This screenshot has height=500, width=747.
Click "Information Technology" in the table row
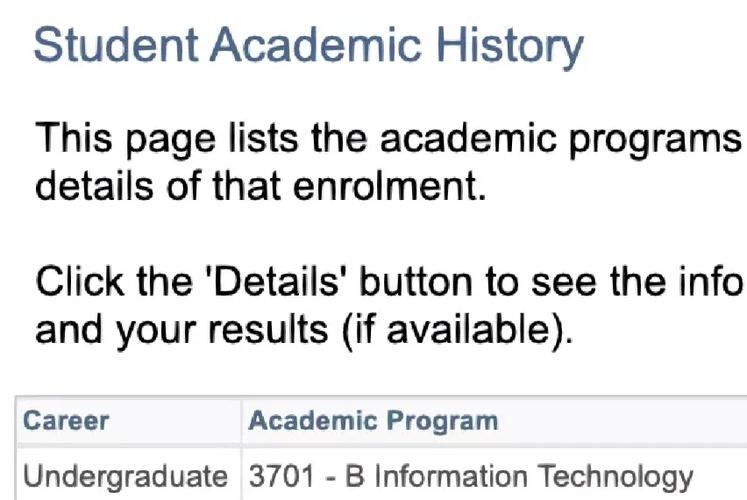pyautogui.click(x=531, y=476)
